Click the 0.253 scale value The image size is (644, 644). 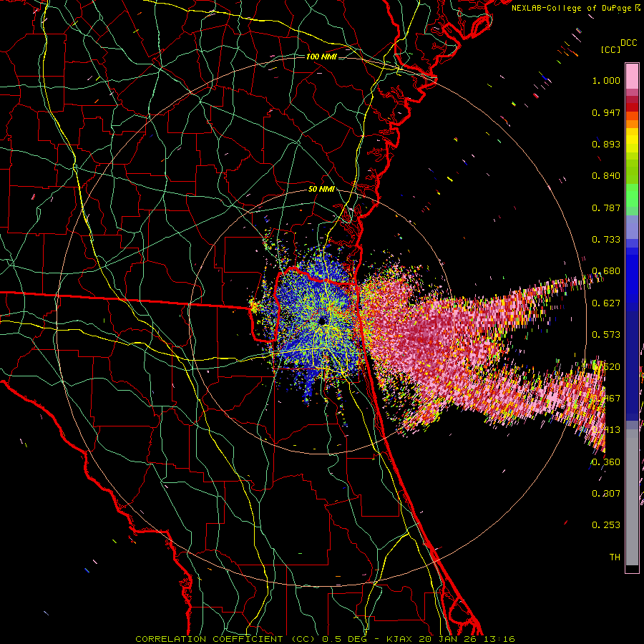pyautogui.click(x=606, y=525)
